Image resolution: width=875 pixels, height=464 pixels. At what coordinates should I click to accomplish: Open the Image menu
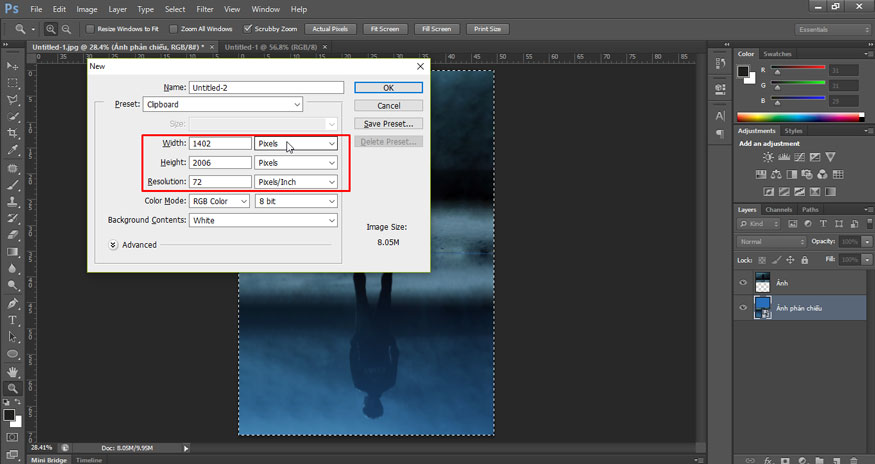pos(86,9)
